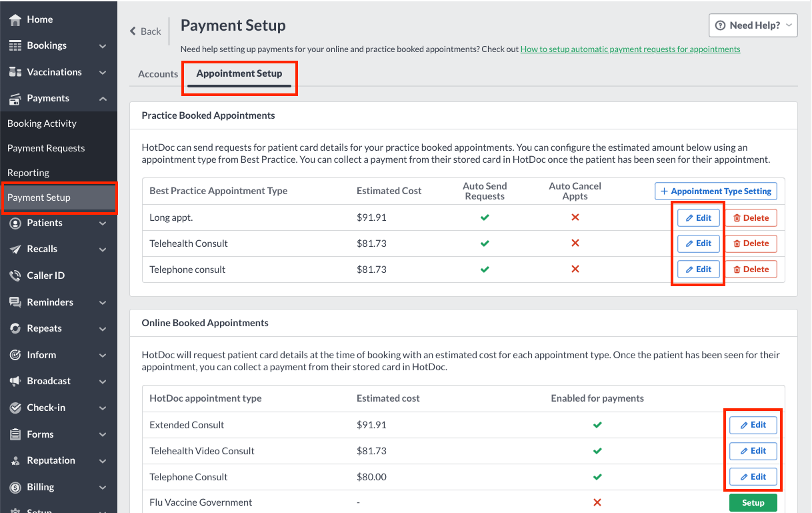Delete the Telehealth Consult row
The image size is (812, 513).
pyautogui.click(x=751, y=243)
